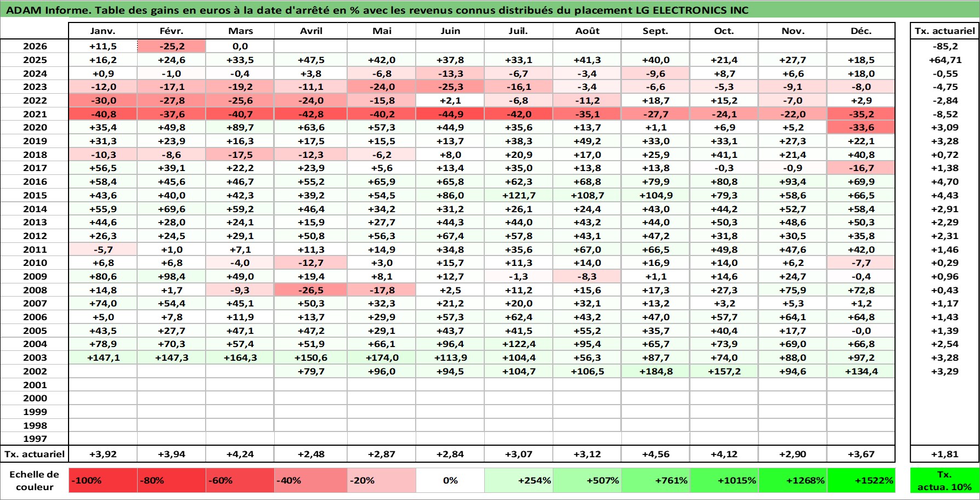Click the +4,24 Mars actuarial rate
The height and width of the screenshot is (500, 980).
click(x=240, y=454)
